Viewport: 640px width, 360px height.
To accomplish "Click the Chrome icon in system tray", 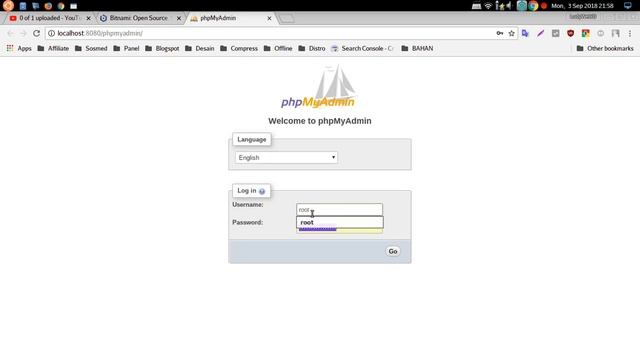I will [533, 6].
